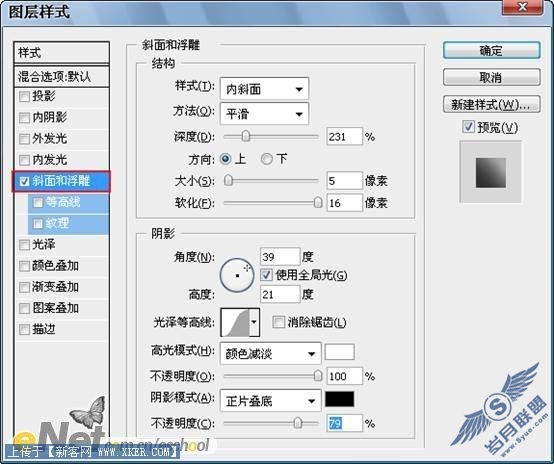Toggle the 使用全局光 checkbox

point(266,275)
